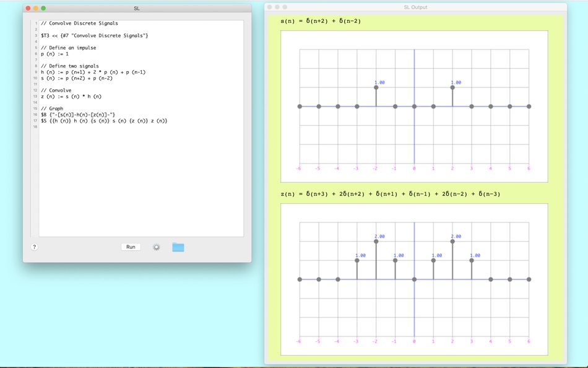The image size is (588, 368).
Task: Click the $T3 title code line
Action: pyautogui.click(x=95, y=35)
